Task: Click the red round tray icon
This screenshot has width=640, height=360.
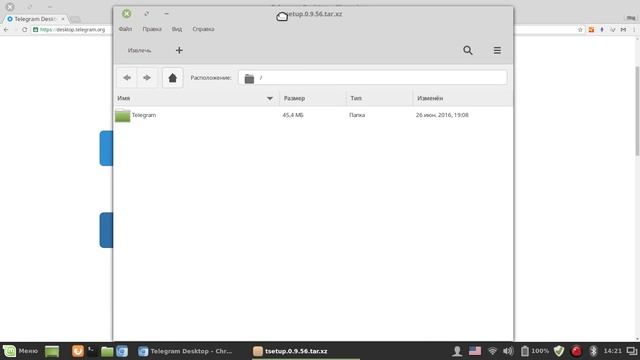Action: 576,351
